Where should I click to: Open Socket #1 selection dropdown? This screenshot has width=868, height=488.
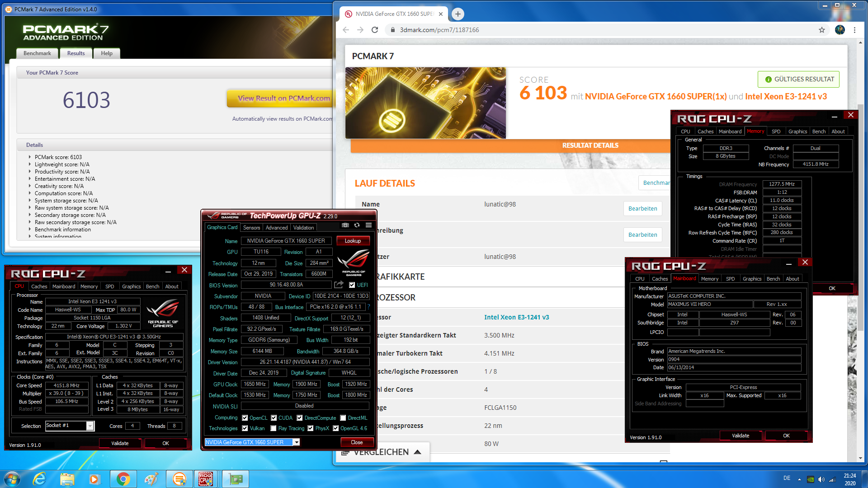90,426
